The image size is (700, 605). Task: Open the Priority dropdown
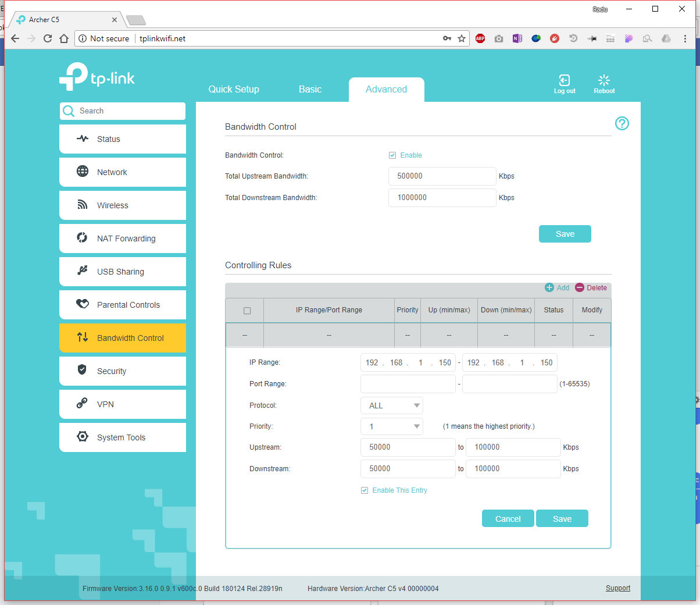click(392, 426)
